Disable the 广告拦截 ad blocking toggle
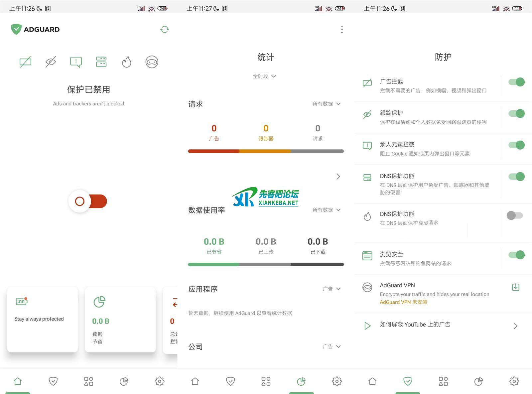Viewport: 532px width, 394px height. pyautogui.click(x=516, y=82)
